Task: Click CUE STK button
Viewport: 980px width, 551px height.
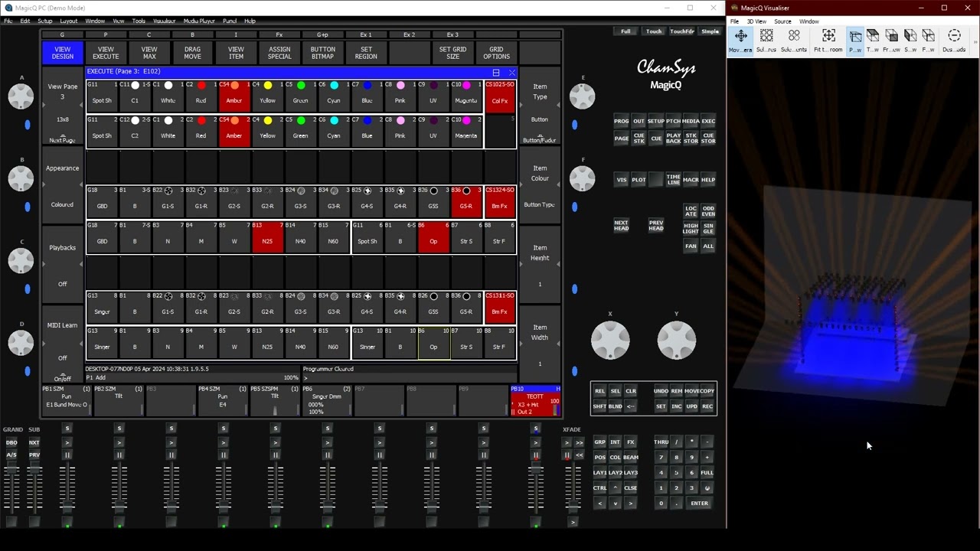Action: coord(639,139)
